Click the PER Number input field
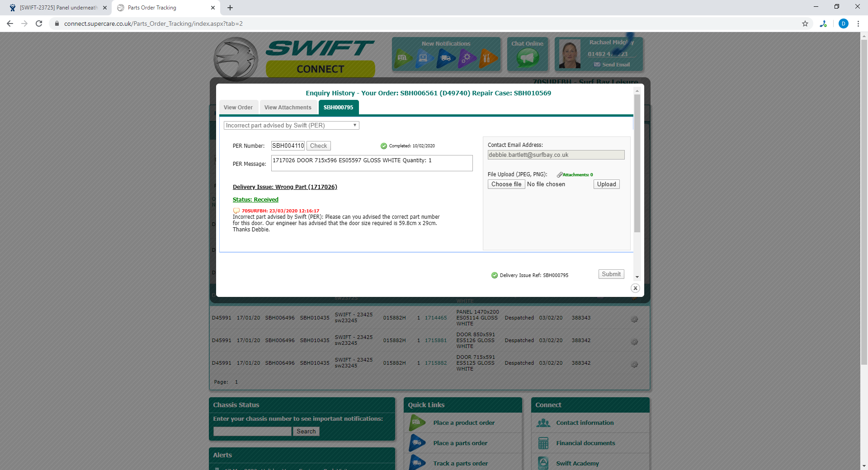The width and height of the screenshot is (868, 470). coord(288,146)
